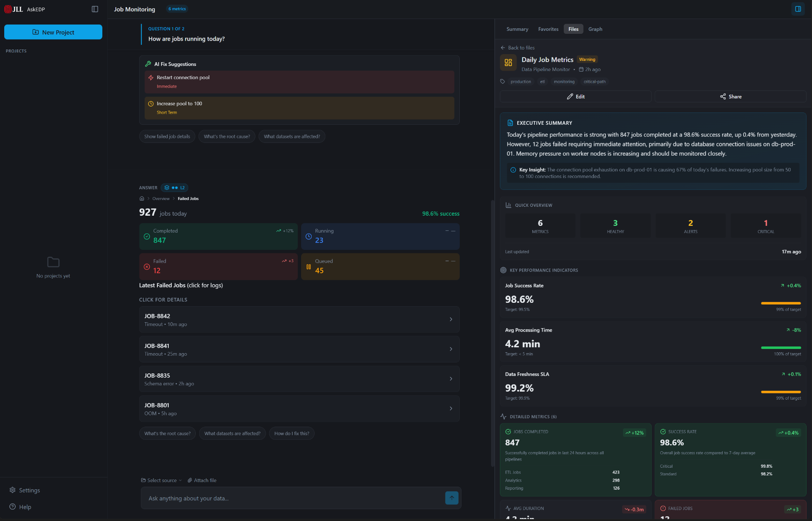The image size is (812, 521).
Task: Open the Failed 12 card
Action: point(218,266)
